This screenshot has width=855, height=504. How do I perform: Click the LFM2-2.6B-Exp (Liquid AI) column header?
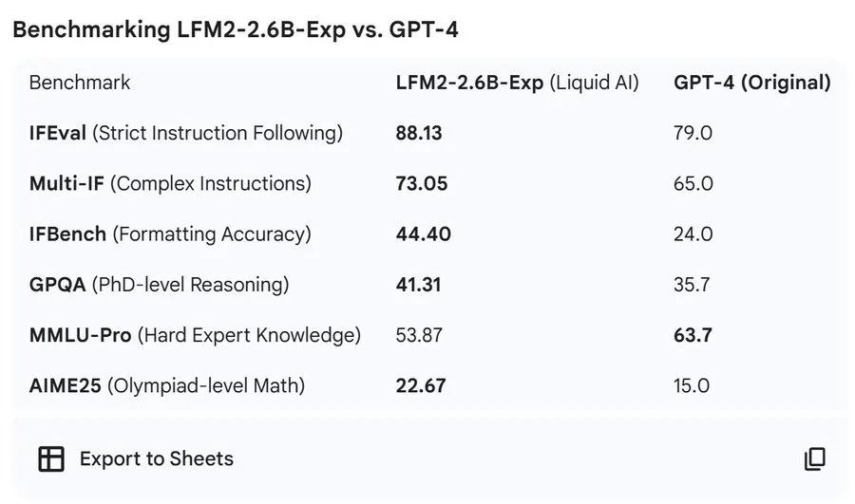pos(517,83)
